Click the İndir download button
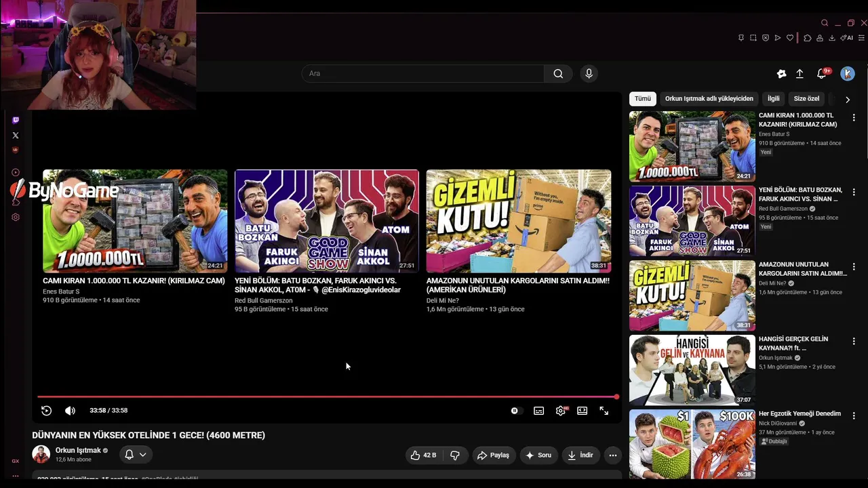This screenshot has width=868, height=488. 580,455
